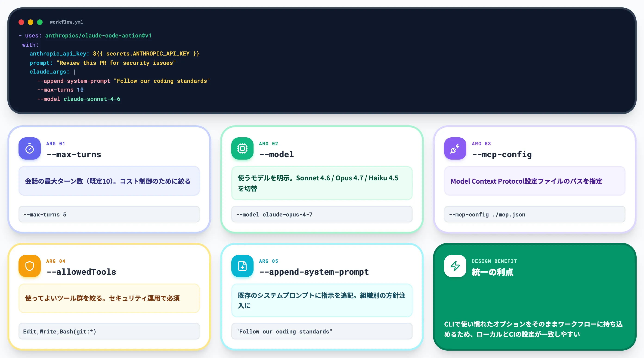Click the --model card heading
The width and height of the screenshot is (644, 358).
click(277, 154)
